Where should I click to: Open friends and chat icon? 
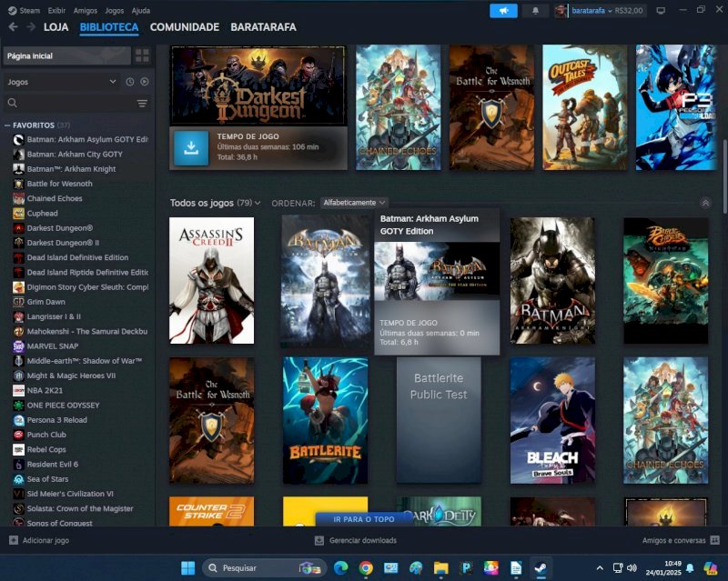pyautogui.click(x=715, y=540)
